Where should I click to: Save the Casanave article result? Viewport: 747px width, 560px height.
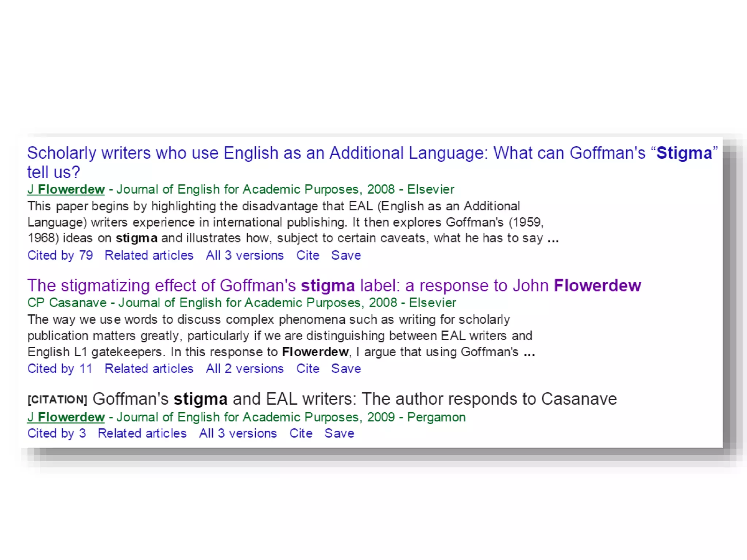[x=346, y=369]
